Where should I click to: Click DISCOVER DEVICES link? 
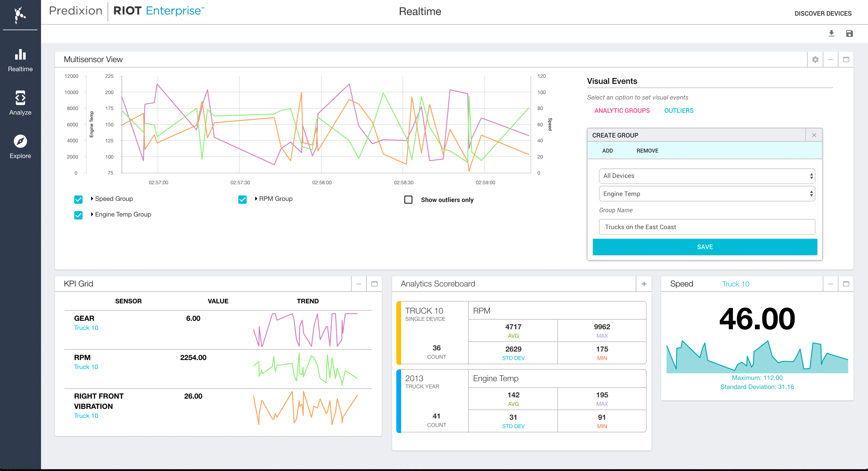point(822,14)
